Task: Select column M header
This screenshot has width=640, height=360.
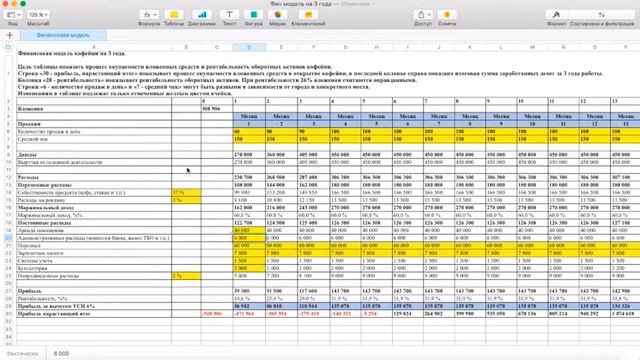Action: click(532, 47)
